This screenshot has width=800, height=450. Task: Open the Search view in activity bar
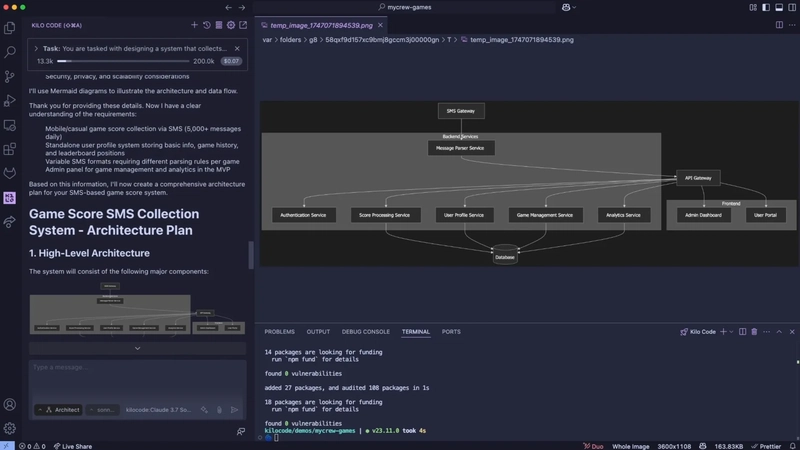coord(10,52)
